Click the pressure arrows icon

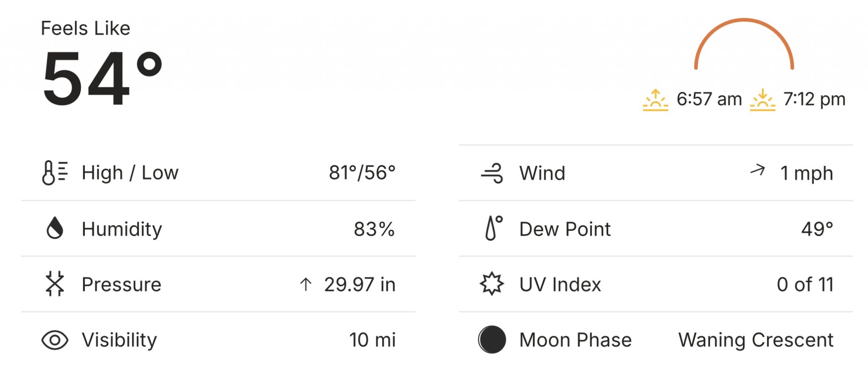[x=55, y=284]
